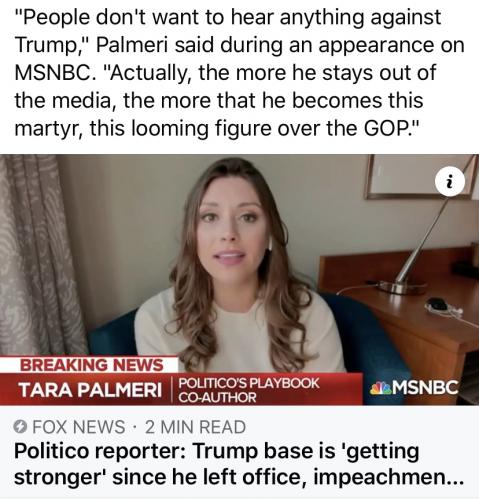Select the MSNBC wordmark in the thumbnail

(425, 388)
